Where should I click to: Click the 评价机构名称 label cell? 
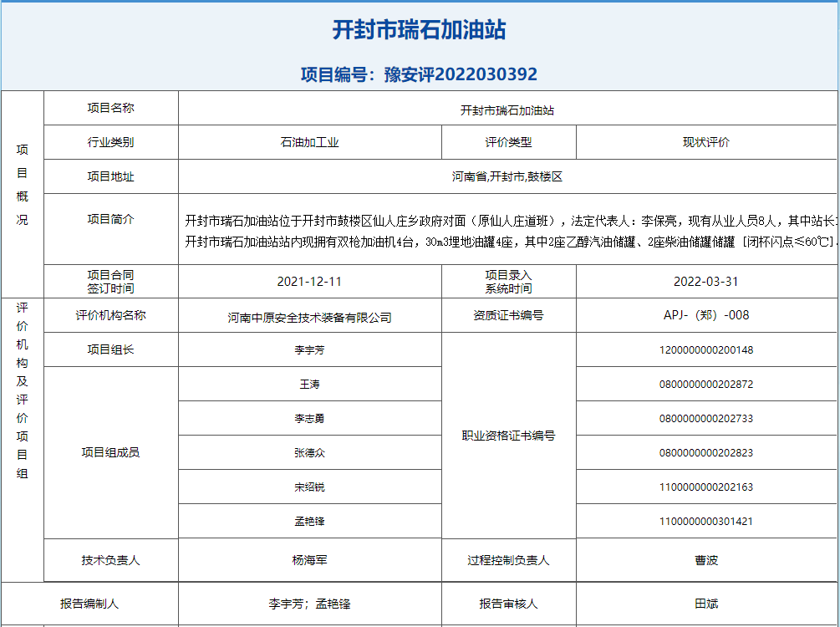(x=111, y=315)
